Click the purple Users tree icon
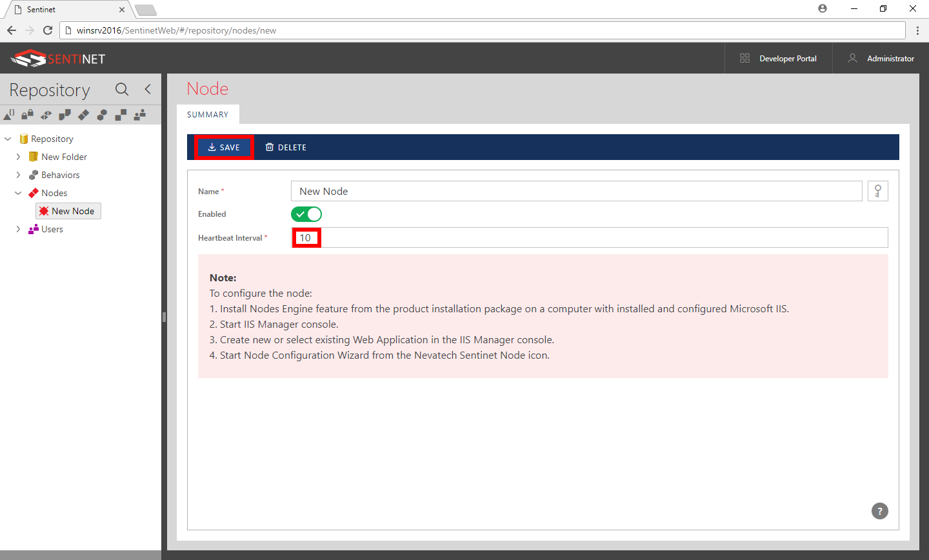Image resolution: width=929 pixels, height=560 pixels. click(34, 229)
